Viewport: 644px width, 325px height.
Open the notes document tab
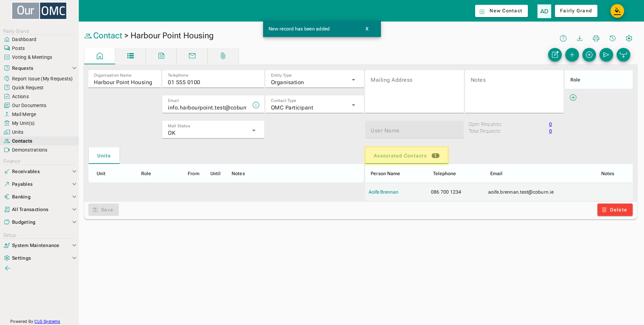[x=161, y=56]
